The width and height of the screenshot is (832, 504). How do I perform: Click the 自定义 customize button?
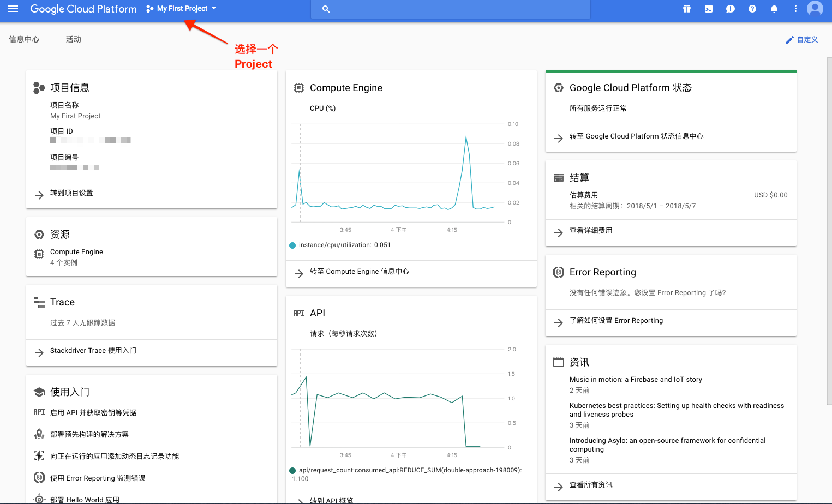802,40
